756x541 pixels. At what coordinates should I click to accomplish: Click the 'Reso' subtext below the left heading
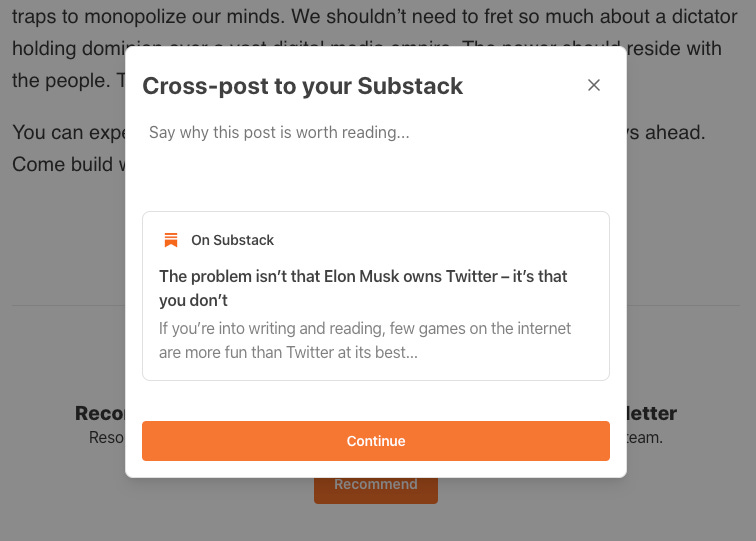click(x=107, y=437)
